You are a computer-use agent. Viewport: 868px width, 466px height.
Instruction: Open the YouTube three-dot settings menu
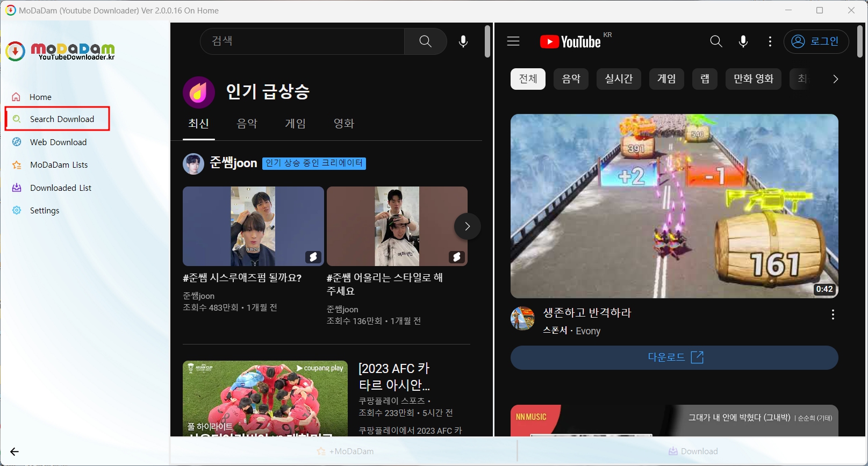(x=770, y=41)
